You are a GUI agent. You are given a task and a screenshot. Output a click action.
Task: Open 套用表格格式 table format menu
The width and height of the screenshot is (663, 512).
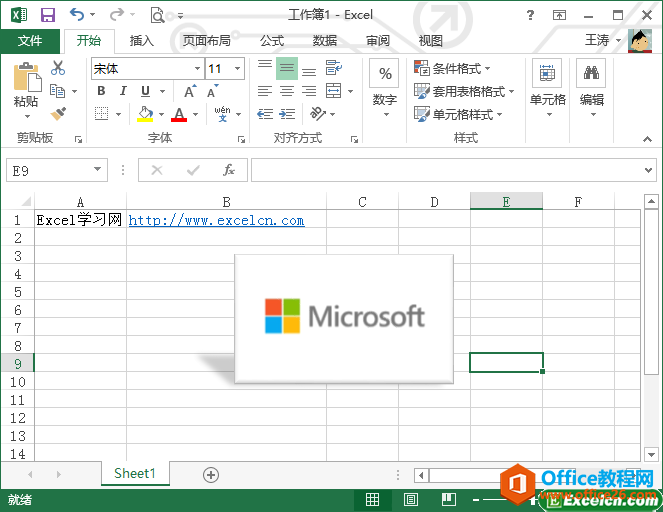pos(463,91)
